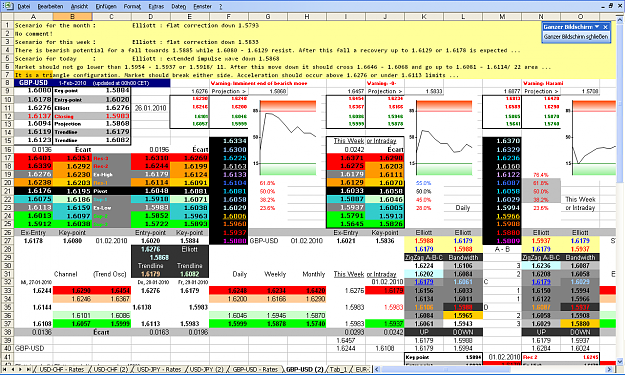Click the 'Channel' label cell
Screen dimensions: 625x375
click(x=65, y=274)
